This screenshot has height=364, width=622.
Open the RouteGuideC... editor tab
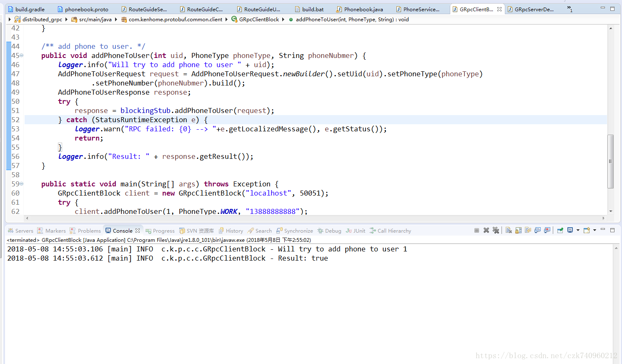(201, 9)
